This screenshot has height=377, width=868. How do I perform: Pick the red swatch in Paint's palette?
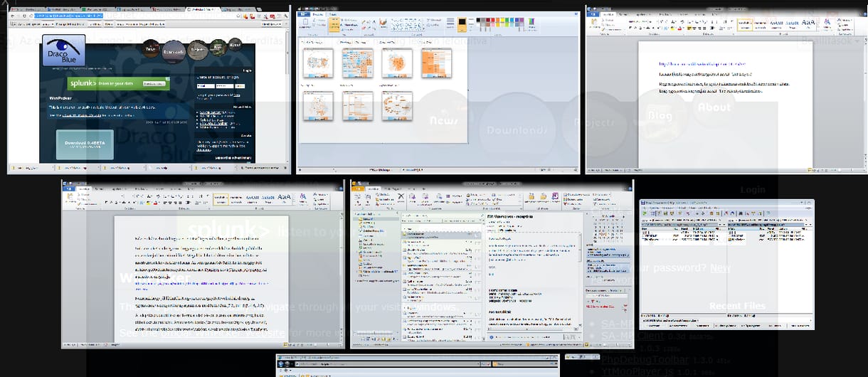[493, 21]
